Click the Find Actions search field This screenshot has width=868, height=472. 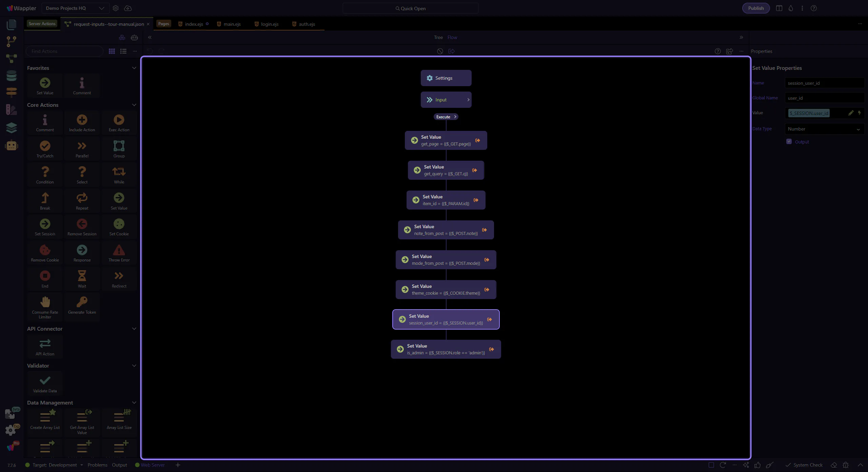point(64,51)
